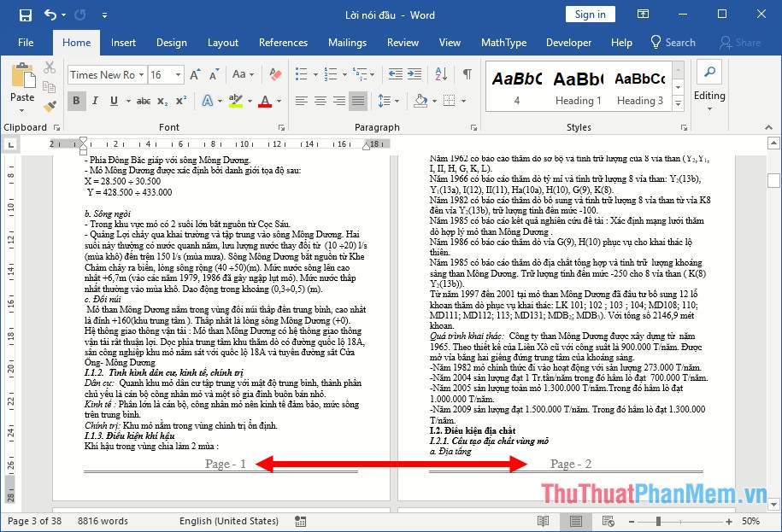The width and height of the screenshot is (782, 532).
Task: Open the font size dropdown
Action: click(177, 74)
